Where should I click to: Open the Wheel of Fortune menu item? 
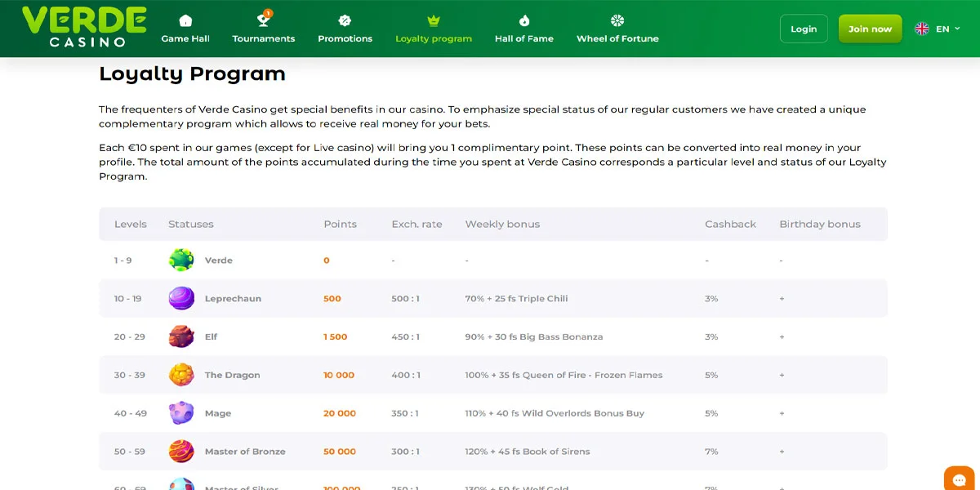[x=617, y=29]
